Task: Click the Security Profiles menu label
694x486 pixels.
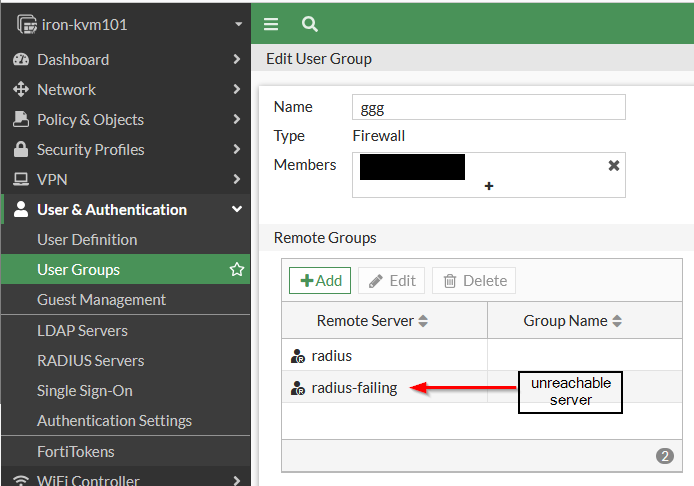Action: [x=91, y=150]
